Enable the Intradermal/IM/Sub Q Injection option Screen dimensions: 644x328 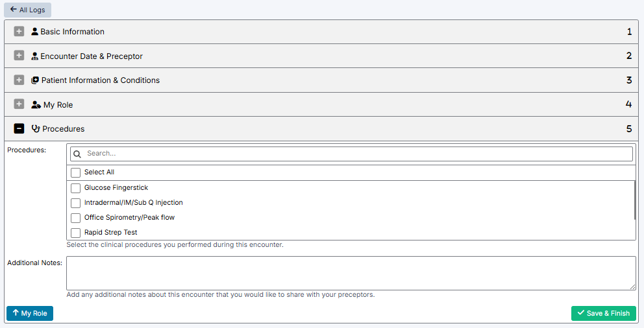pos(76,203)
